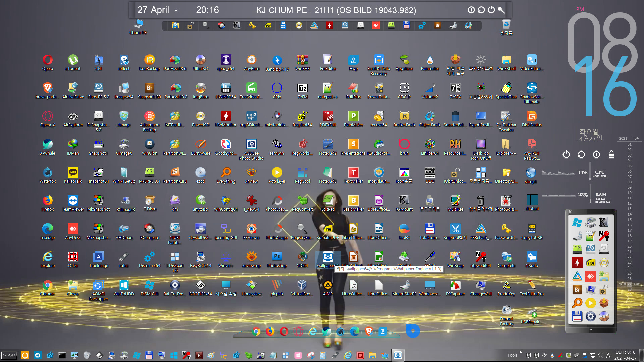Screen dimensions: 644x362
Task: Launch the TeamViewer shortcut
Action: click(73, 203)
